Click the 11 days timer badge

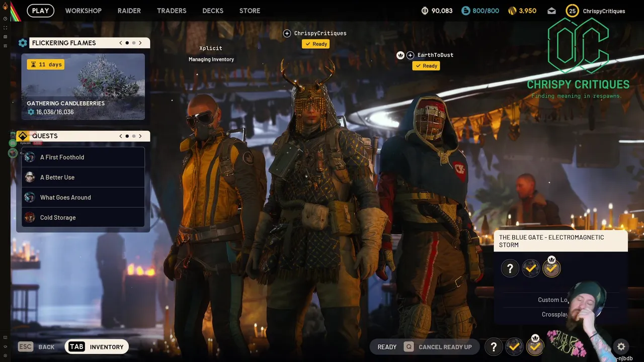(x=46, y=64)
